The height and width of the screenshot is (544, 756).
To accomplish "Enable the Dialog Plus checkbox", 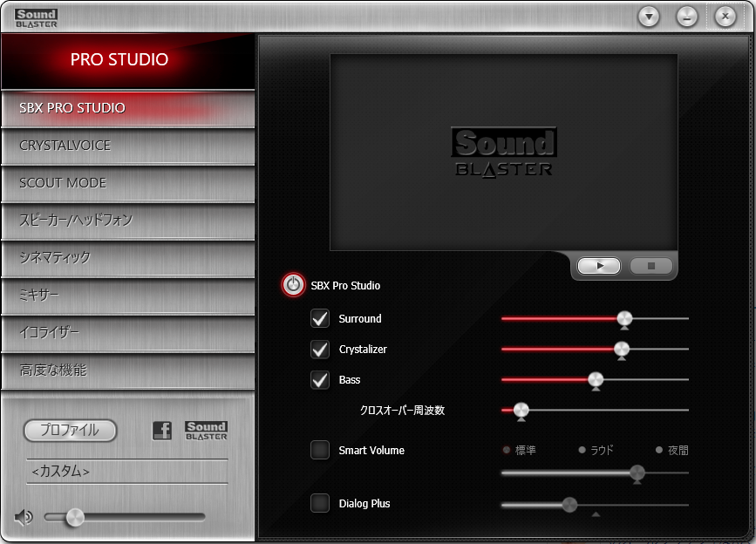I will (320, 504).
